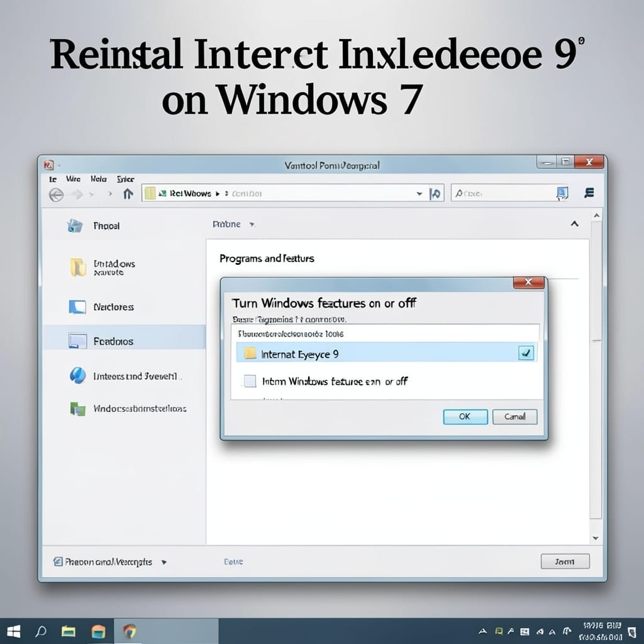Open File Explorer from the taskbar
The image size is (644, 644).
tap(68, 631)
